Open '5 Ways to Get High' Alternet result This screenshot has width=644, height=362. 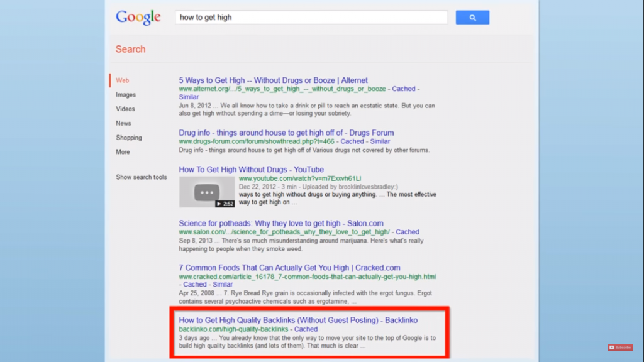coord(273,80)
